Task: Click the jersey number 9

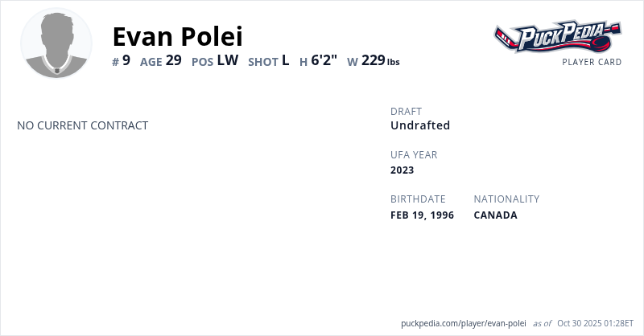Action: coord(126,60)
